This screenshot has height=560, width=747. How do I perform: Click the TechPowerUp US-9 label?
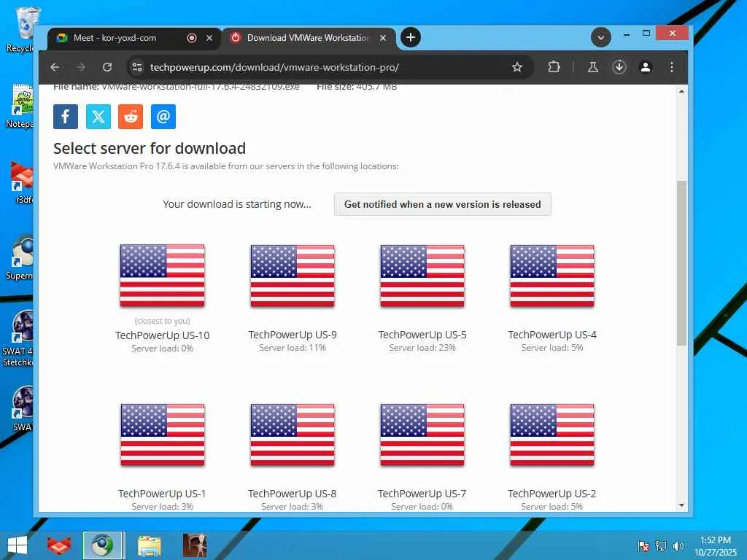point(293,335)
